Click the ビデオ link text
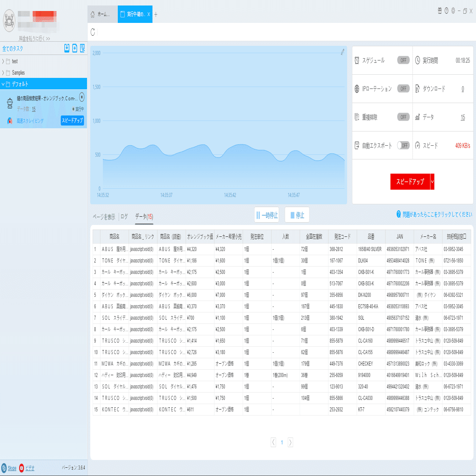This screenshot has height=476, width=476. click(30, 468)
